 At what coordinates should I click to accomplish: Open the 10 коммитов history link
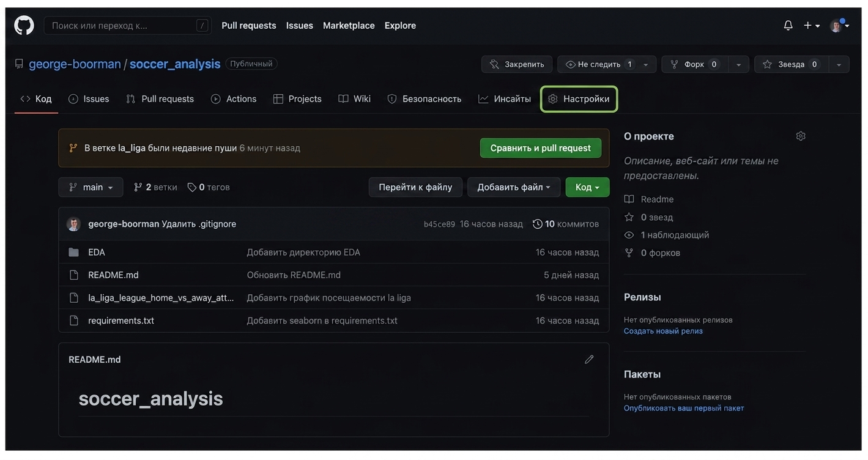[x=566, y=224]
